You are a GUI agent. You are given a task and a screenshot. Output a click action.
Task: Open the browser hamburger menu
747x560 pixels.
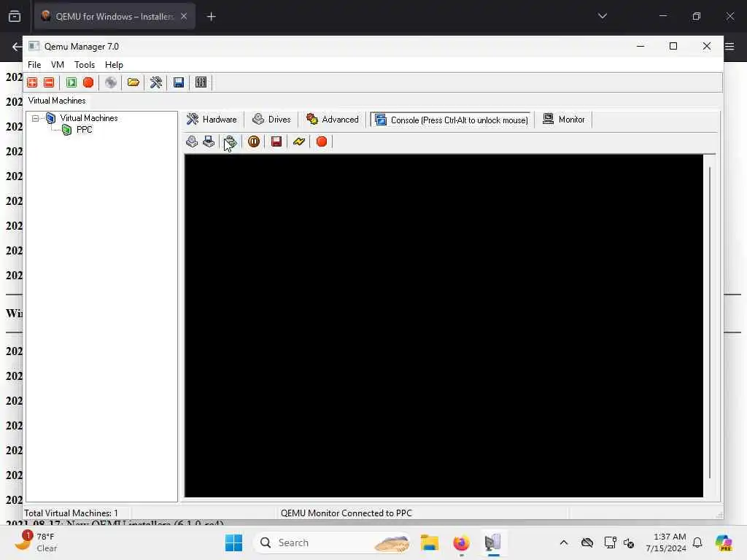tap(729, 47)
